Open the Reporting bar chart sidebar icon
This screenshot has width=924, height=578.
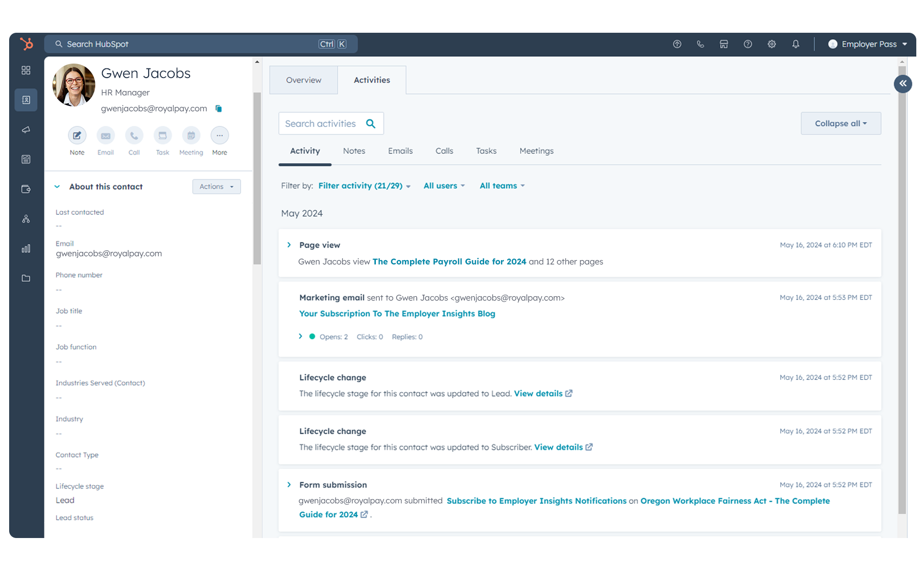click(26, 249)
